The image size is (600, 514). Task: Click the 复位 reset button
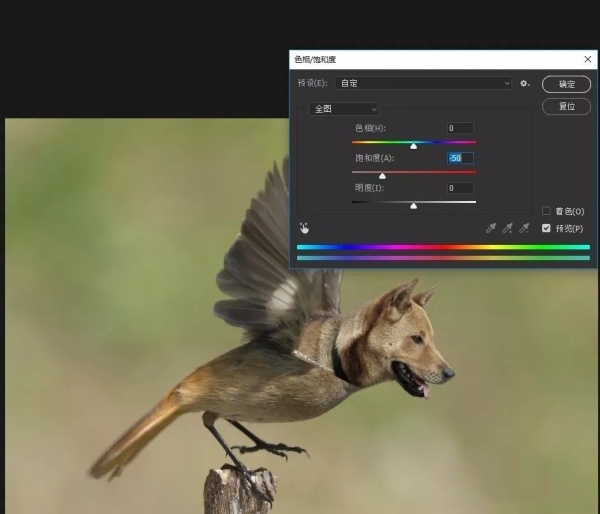[x=566, y=106]
